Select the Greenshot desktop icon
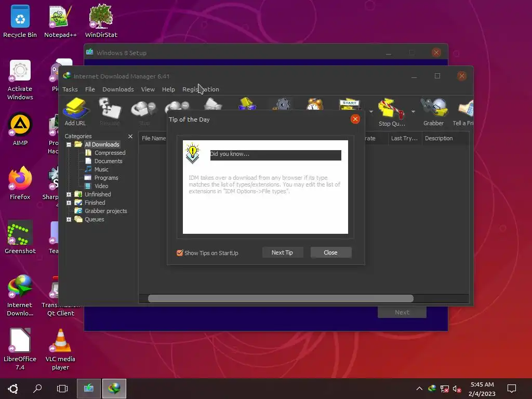Viewport: 532px width, 399px height. click(x=20, y=237)
